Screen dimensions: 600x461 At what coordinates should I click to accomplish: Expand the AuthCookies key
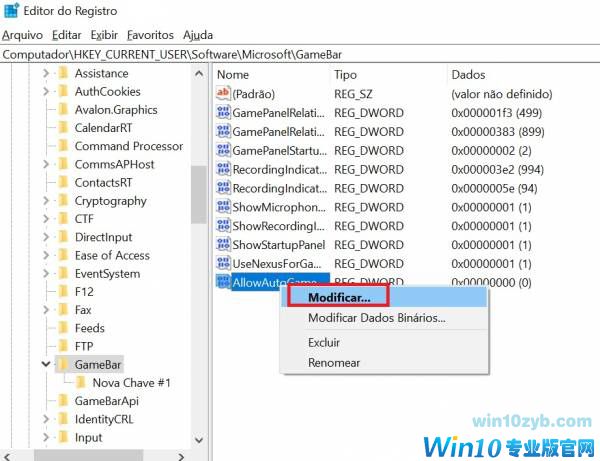pos(46,91)
